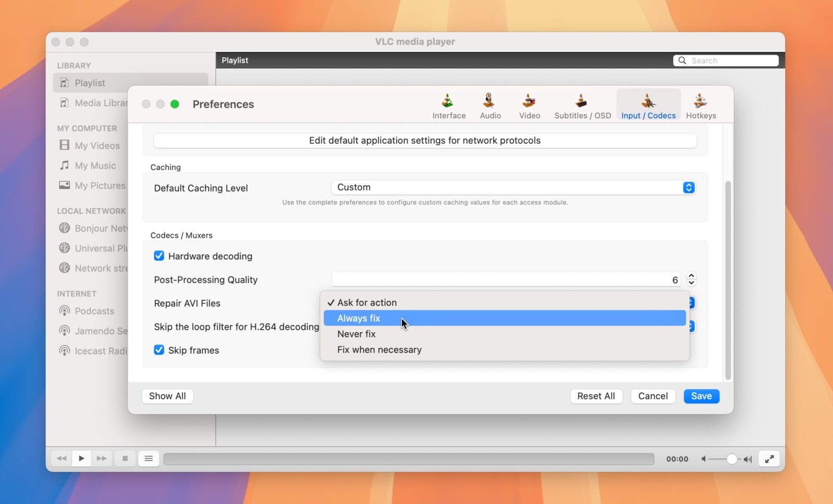Open the Video preferences cone icon

(x=529, y=101)
